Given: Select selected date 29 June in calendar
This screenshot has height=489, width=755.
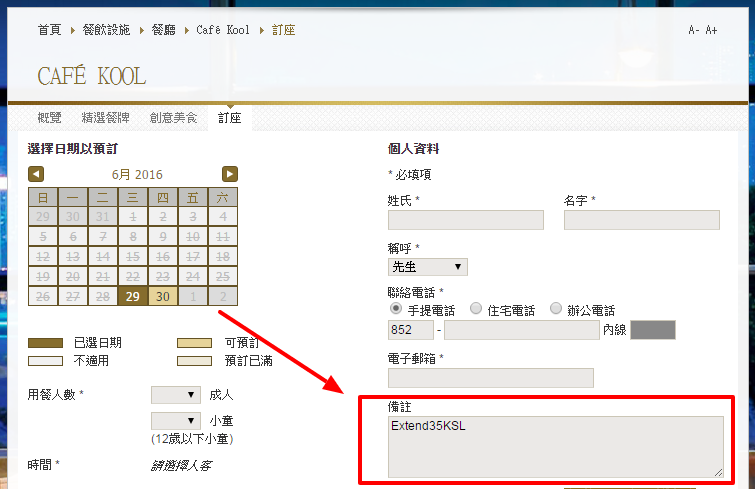Looking at the screenshot, I should click(x=133, y=296).
